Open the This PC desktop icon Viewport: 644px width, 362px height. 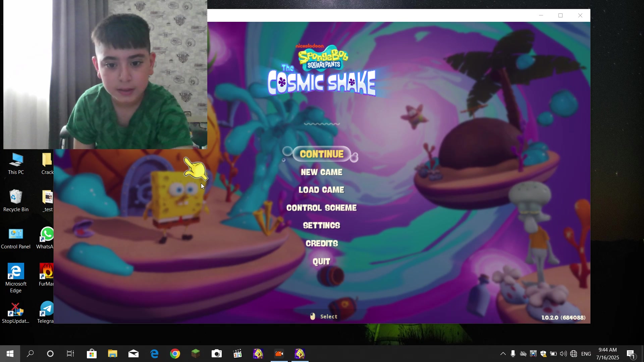(16, 164)
